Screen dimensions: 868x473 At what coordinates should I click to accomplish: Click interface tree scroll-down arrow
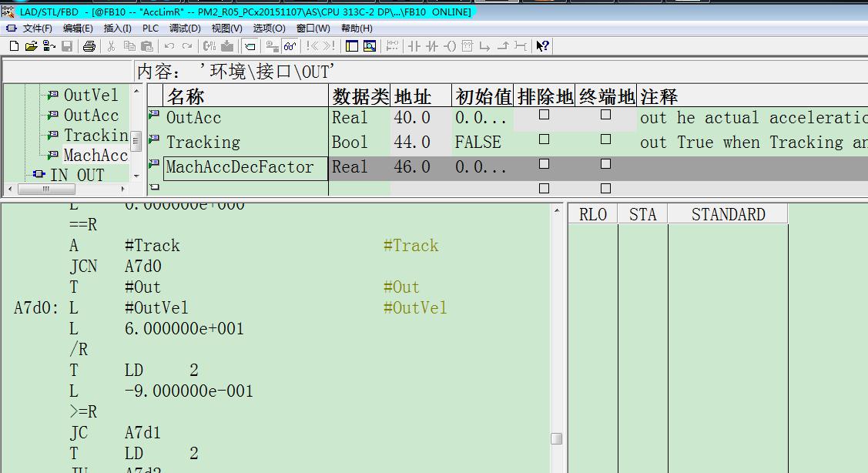[137, 176]
